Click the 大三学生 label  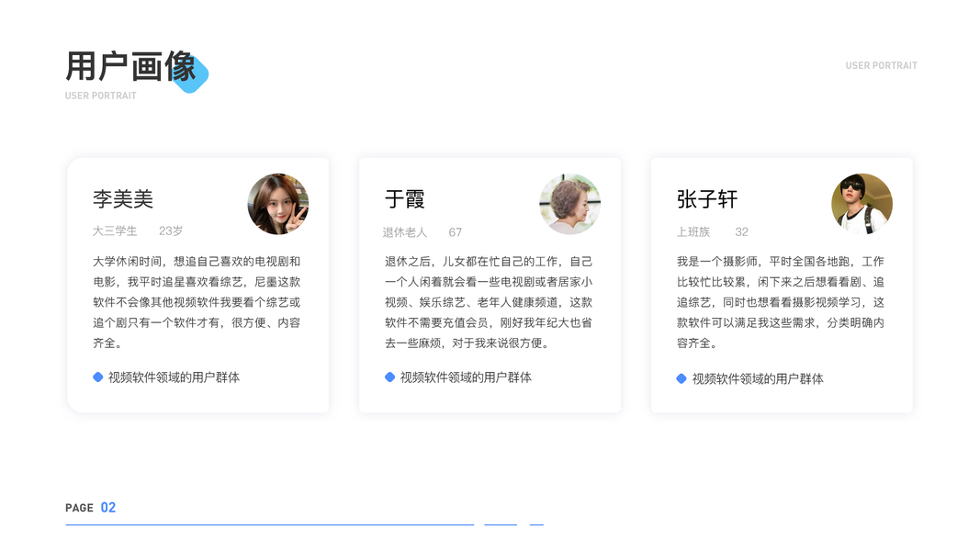[115, 231]
